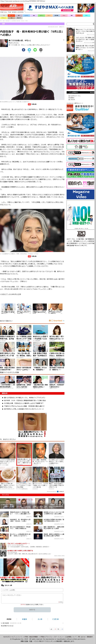Open the camera 写真2枚 link under first photo
The width and height of the screenshot is (96, 644).
tap(32, 104)
